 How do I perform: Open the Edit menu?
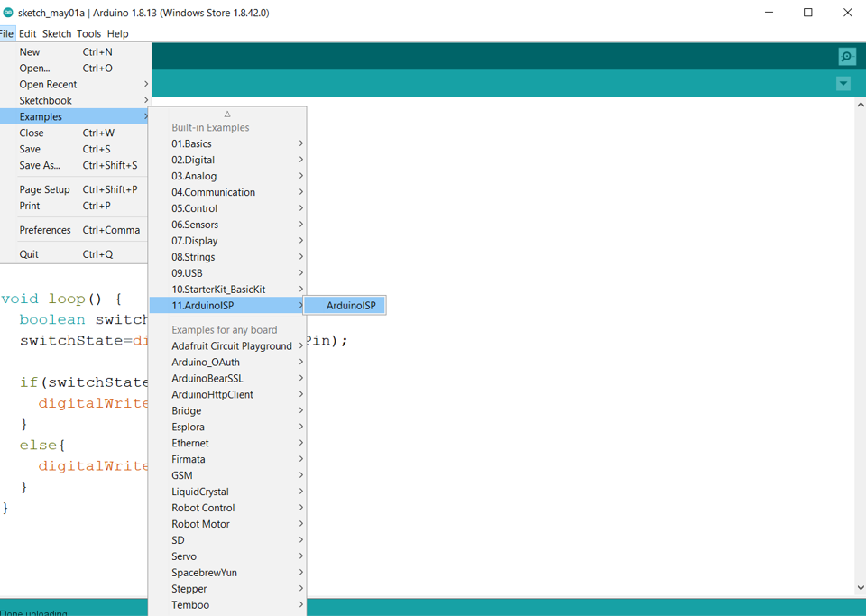pos(28,33)
